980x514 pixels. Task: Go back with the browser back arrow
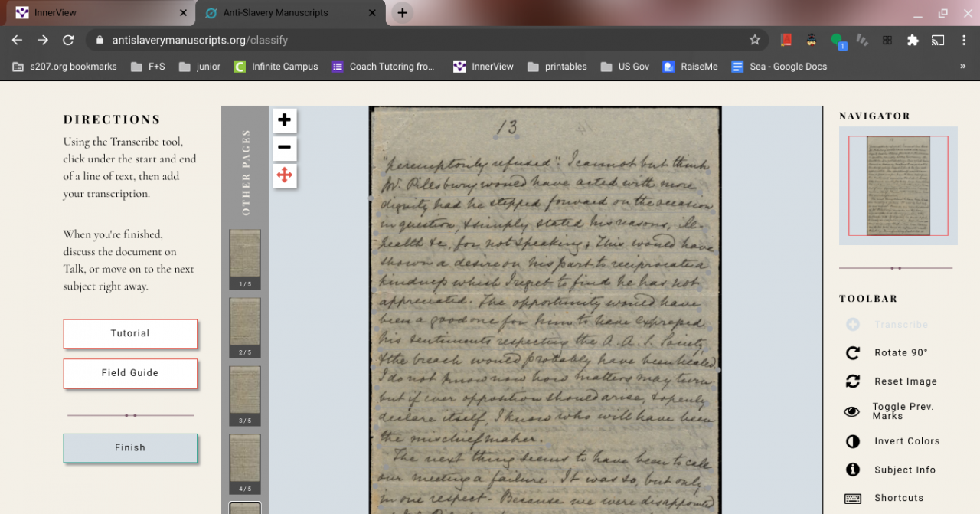[17, 40]
